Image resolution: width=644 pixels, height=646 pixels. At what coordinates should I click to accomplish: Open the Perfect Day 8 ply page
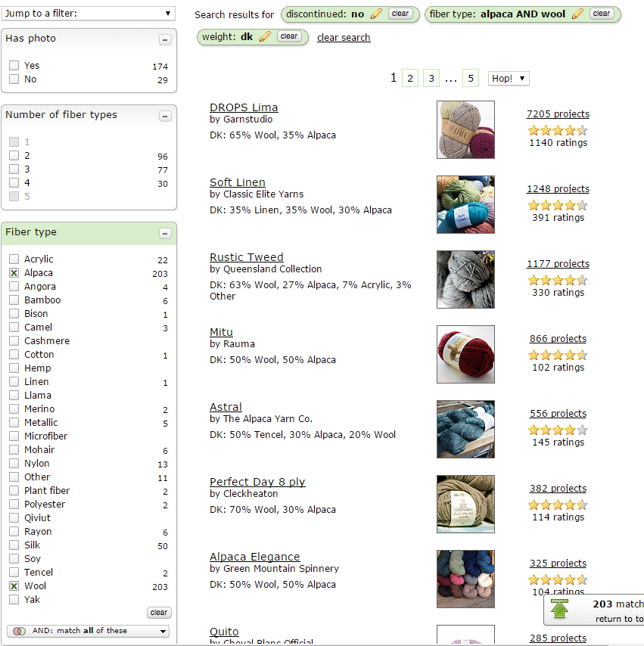257,482
